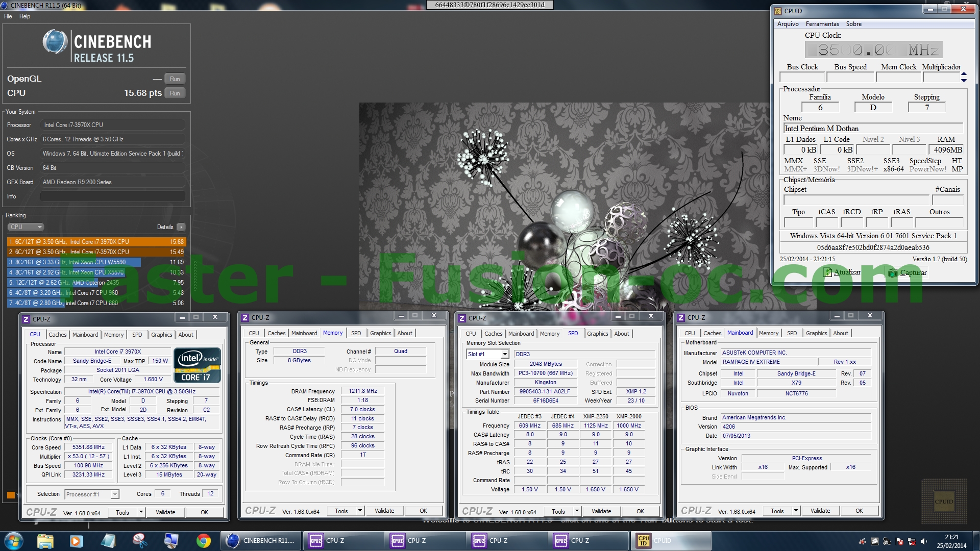Click the Corsair sails tray icon

click(875, 541)
